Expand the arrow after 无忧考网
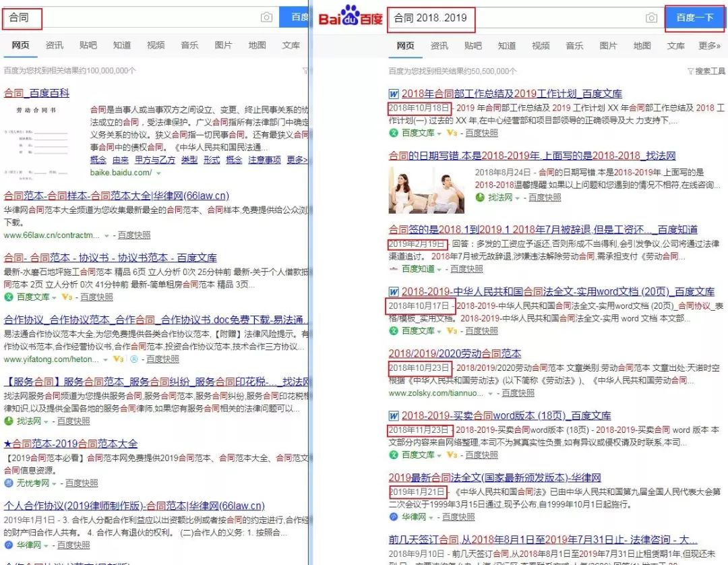This screenshot has height=565, width=728. coord(55,483)
